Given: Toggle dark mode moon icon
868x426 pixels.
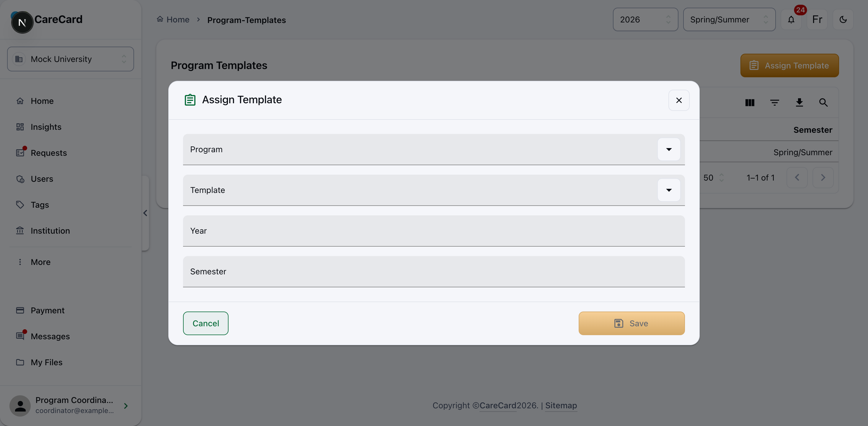Looking at the screenshot, I should [x=843, y=19].
